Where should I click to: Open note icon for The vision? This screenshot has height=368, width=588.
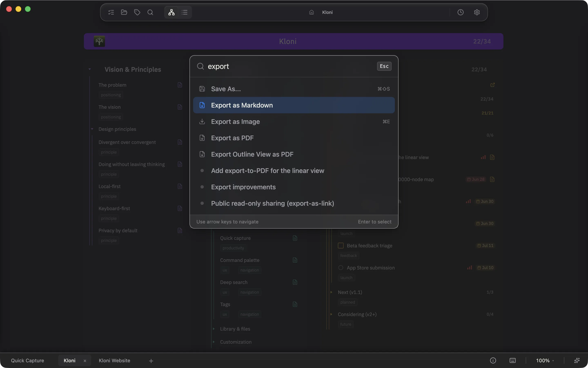click(x=180, y=107)
